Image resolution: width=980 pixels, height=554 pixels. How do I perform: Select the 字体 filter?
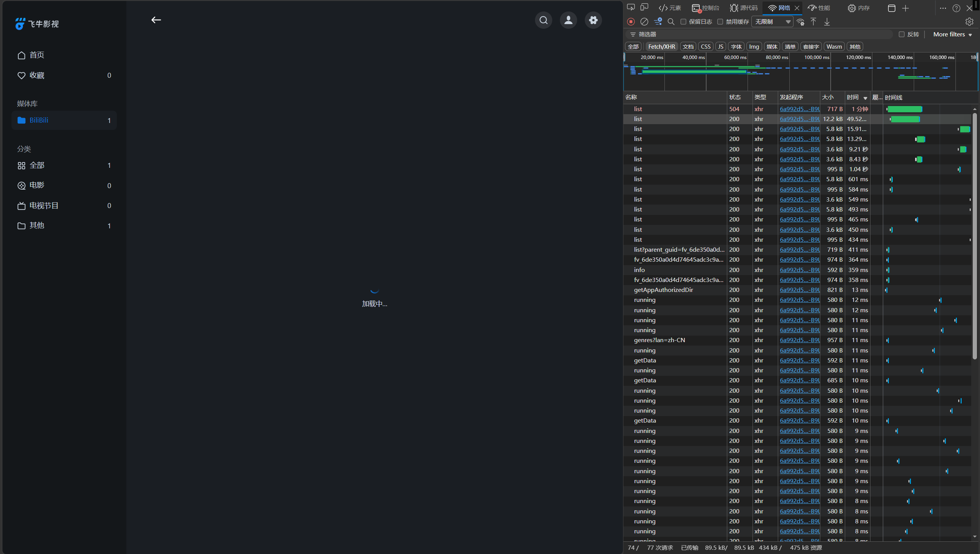736,47
